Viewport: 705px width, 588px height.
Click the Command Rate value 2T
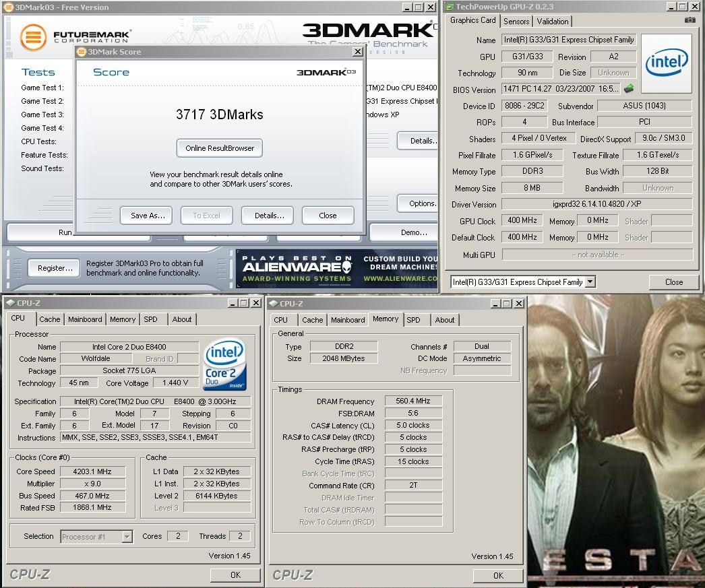413,485
